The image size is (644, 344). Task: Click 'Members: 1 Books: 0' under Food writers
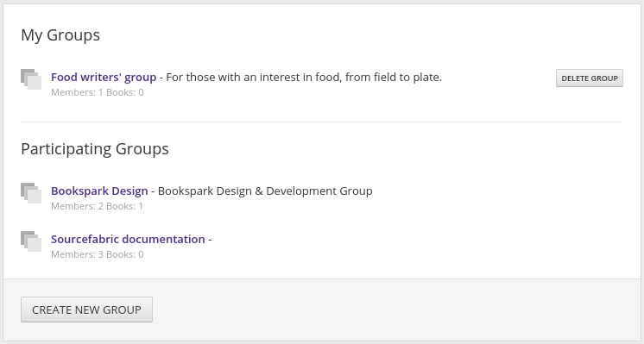pos(98,92)
